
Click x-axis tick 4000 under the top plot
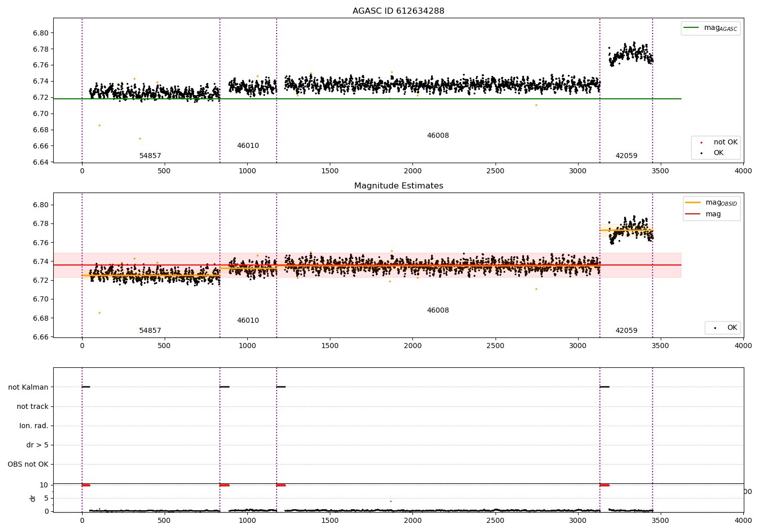743,171
